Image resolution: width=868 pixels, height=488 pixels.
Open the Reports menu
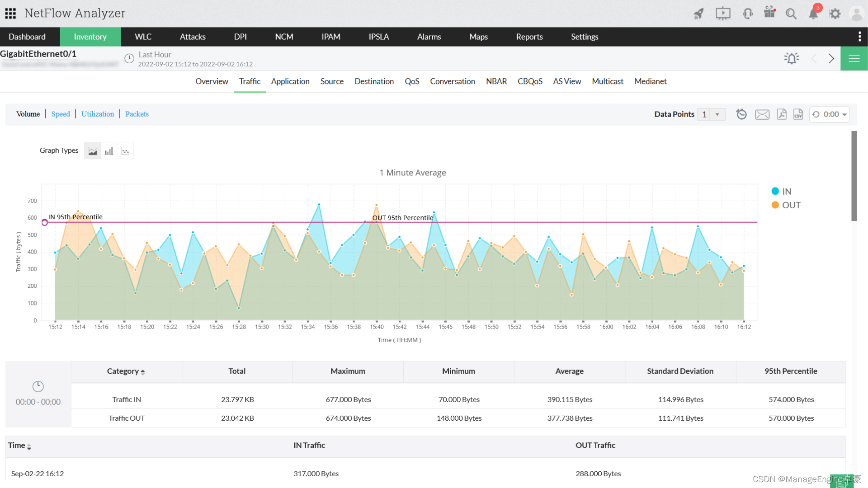(x=529, y=37)
